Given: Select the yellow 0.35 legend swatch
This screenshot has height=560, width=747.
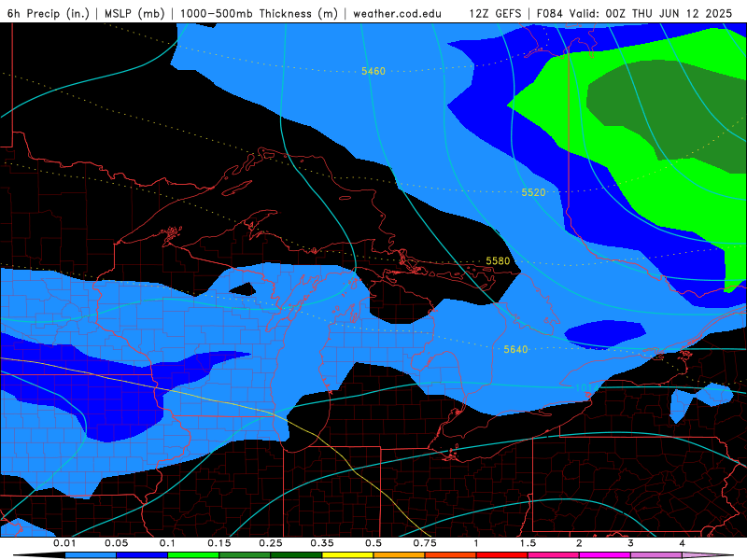Looking at the screenshot, I should (347, 555).
